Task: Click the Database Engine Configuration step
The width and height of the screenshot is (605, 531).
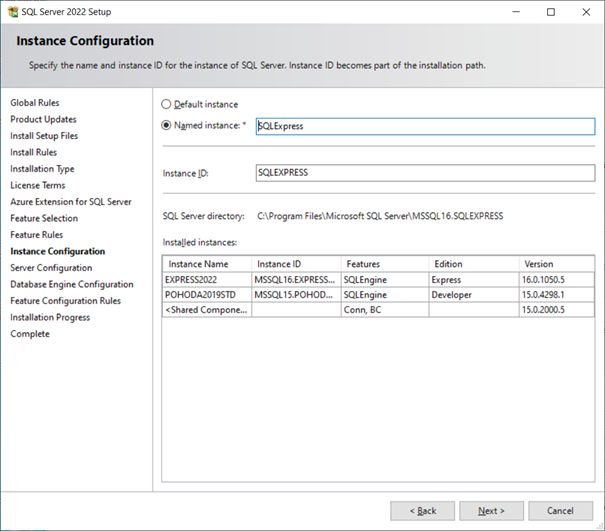Action: [72, 284]
